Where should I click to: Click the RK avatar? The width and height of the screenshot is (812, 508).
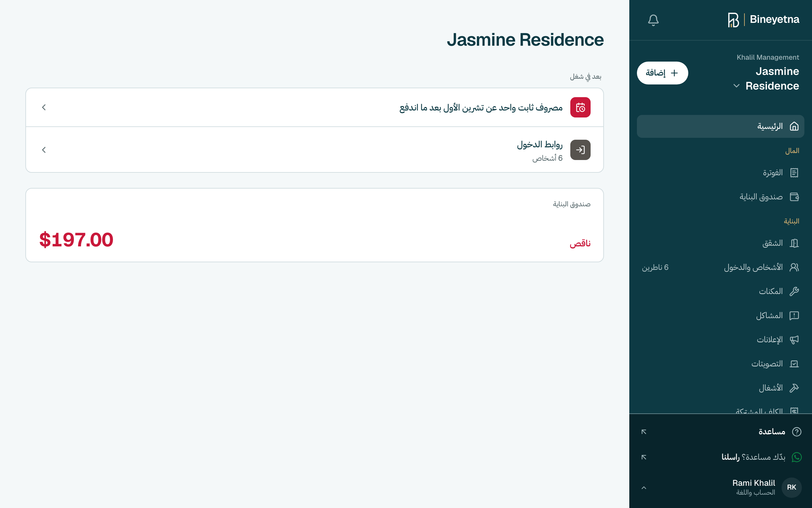tap(791, 487)
